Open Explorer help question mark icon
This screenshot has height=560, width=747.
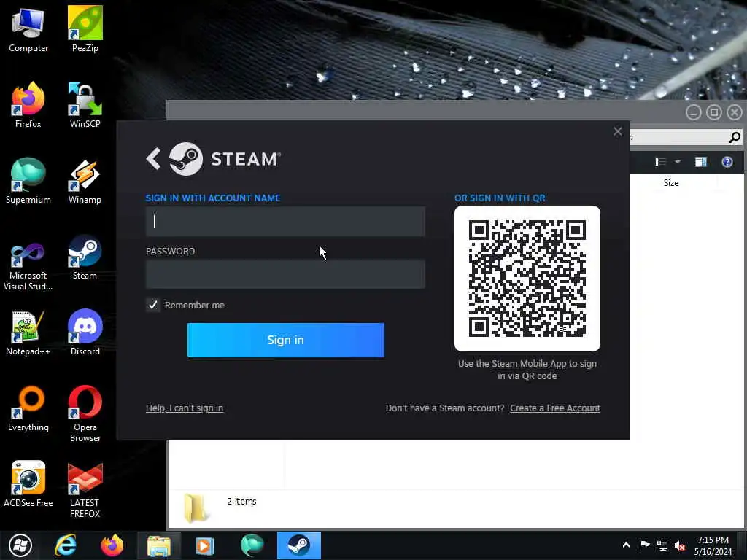pyautogui.click(x=727, y=162)
